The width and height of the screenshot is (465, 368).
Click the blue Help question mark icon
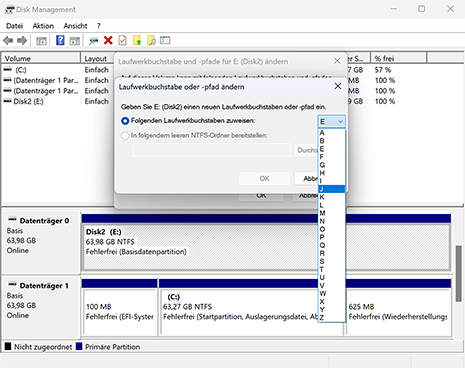(60, 41)
